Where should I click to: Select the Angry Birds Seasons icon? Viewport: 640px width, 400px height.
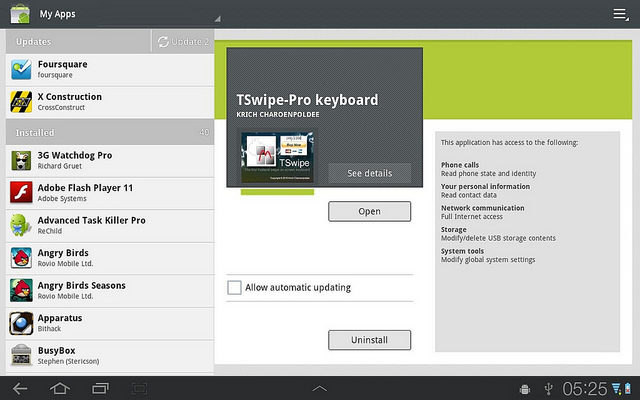[21, 290]
